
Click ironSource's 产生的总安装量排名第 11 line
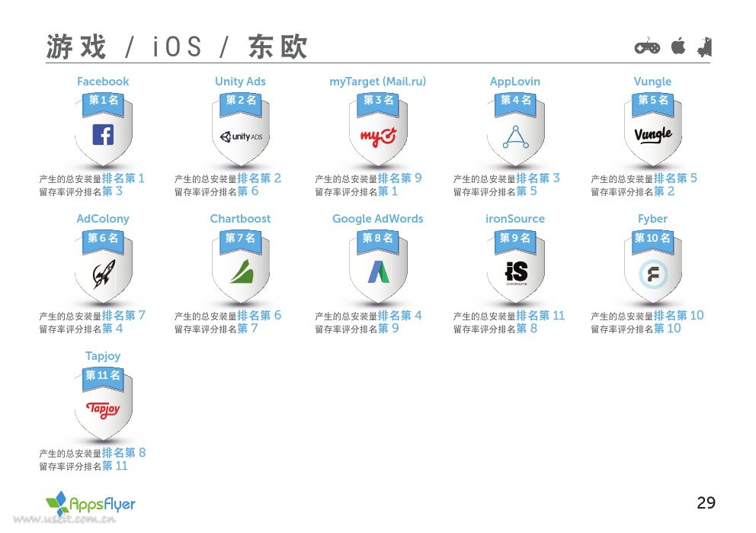pyautogui.click(x=509, y=316)
